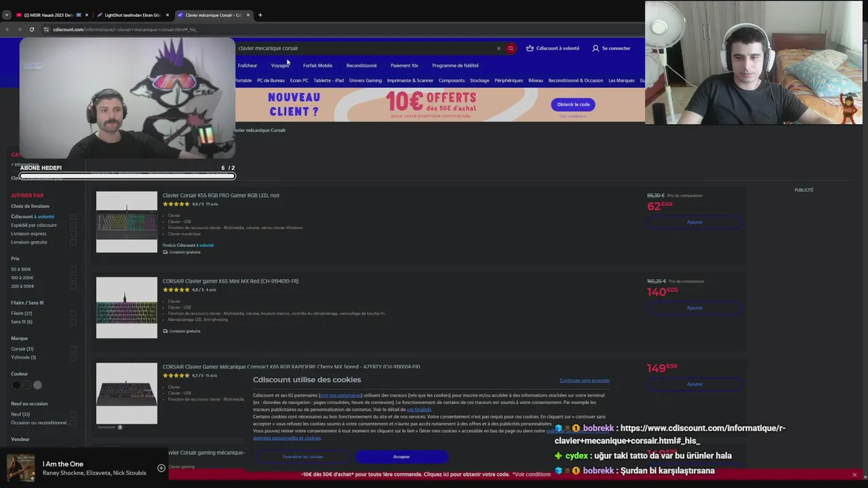This screenshot has height=488, width=868.
Task: Select the black color swatch filter
Action: (x=16, y=385)
